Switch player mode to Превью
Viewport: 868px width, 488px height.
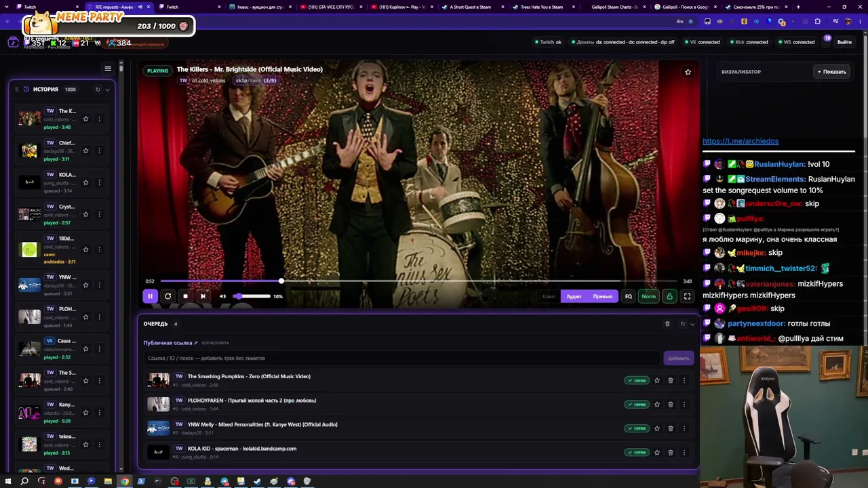pyautogui.click(x=602, y=296)
